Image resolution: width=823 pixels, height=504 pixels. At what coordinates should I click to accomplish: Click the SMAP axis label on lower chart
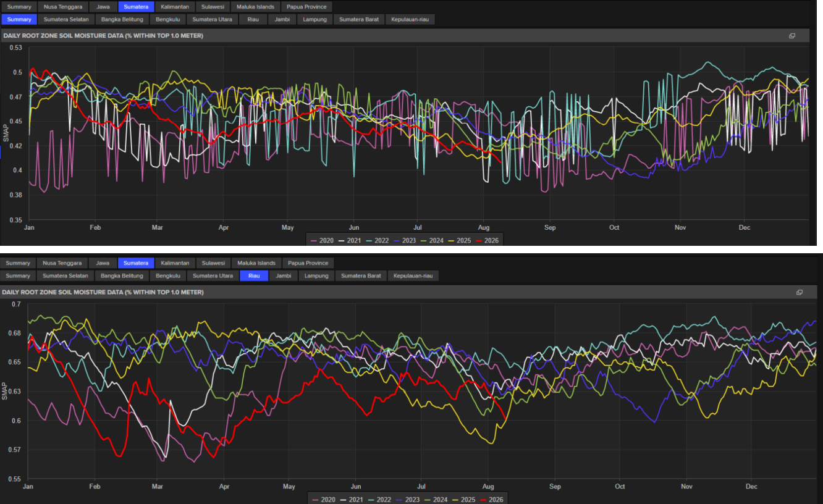(5, 391)
